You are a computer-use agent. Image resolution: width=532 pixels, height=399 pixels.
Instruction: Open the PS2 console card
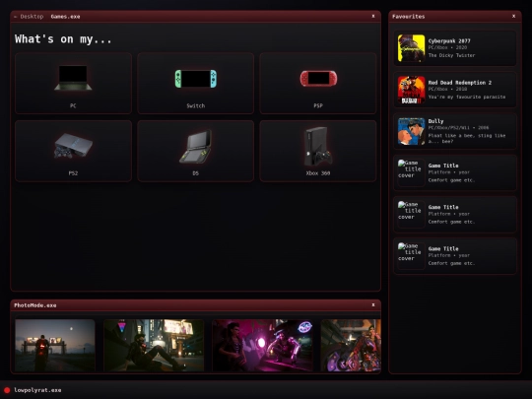point(73,151)
